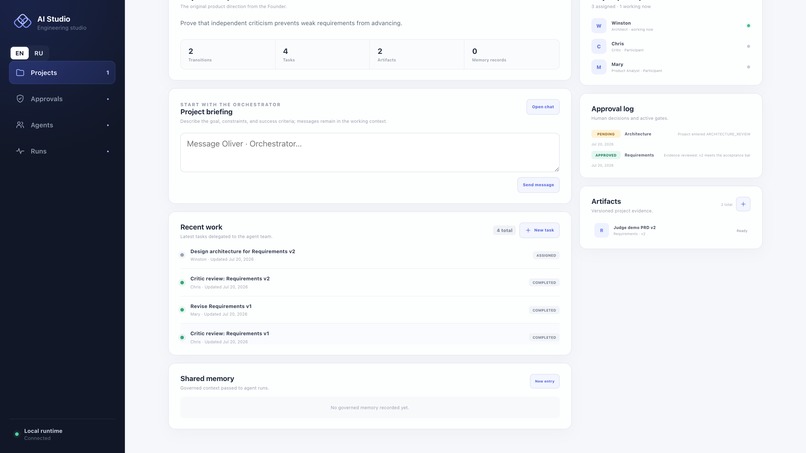Viewport: 806px width, 453px height.
Task: Open Critic review: Requirements v2 task
Action: tap(370, 282)
